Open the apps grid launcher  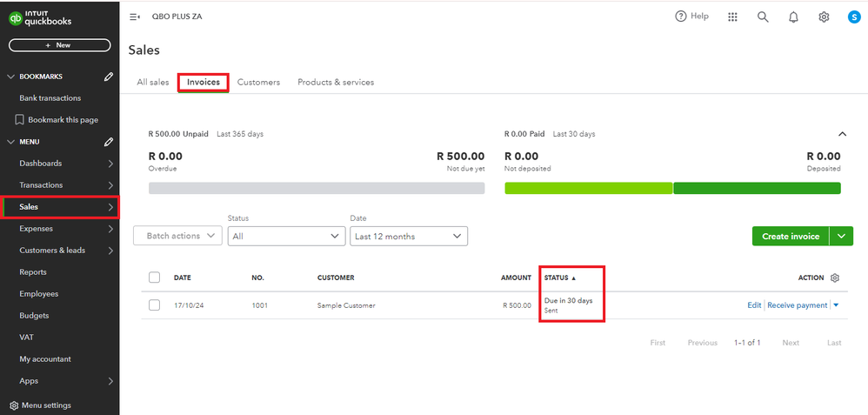pyautogui.click(x=732, y=17)
